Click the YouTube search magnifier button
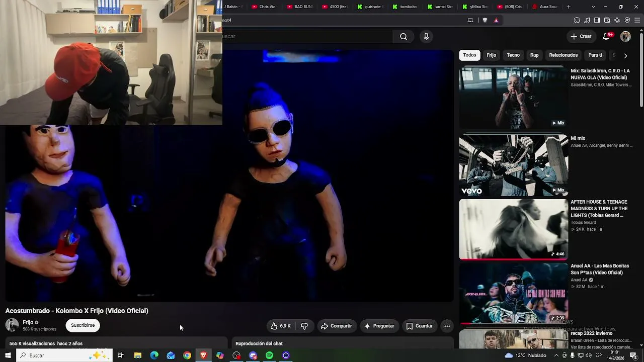The height and width of the screenshot is (362, 644). tap(404, 36)
